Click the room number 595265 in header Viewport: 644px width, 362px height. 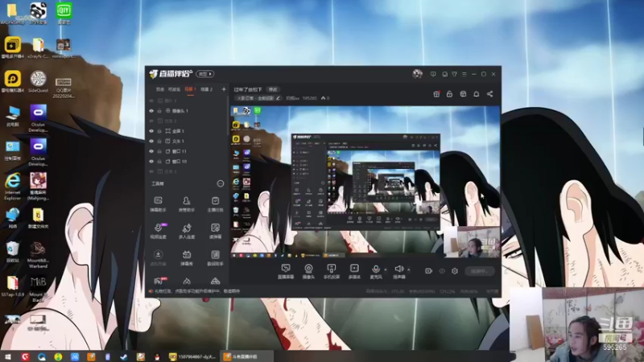pos(310,98)
